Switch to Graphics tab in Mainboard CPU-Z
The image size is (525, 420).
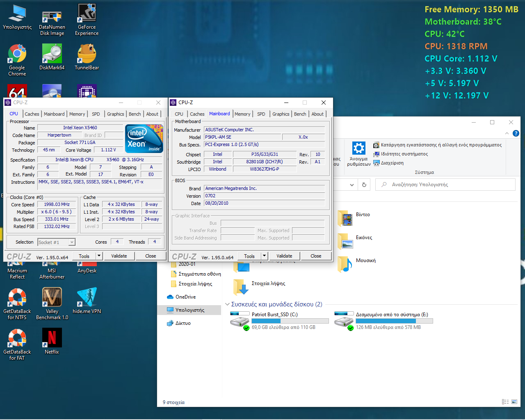coord(281,114)
